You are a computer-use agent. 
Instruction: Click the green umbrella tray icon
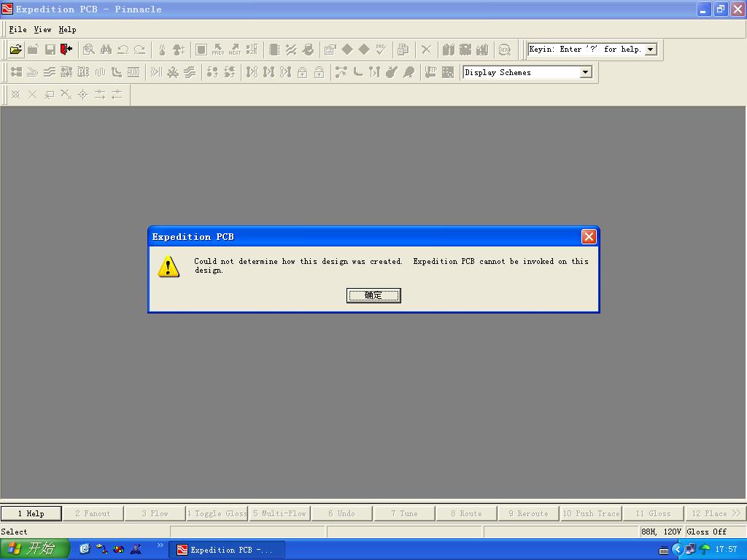point(704,550)
